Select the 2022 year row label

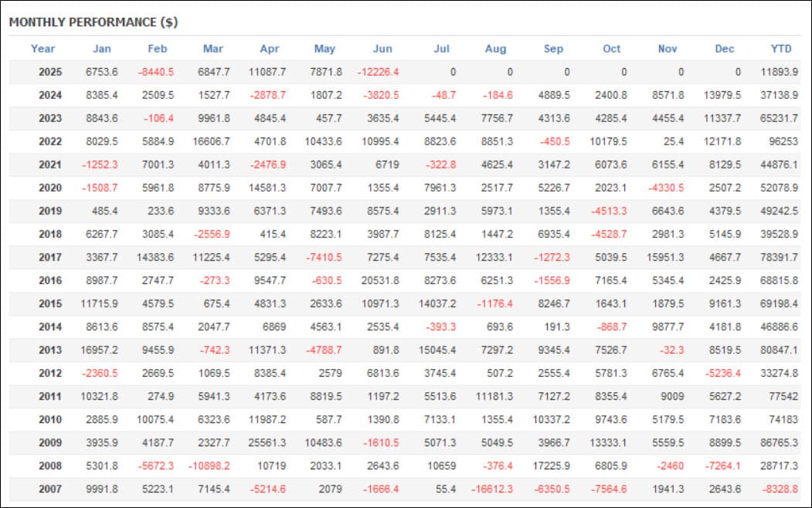(50, 141)
